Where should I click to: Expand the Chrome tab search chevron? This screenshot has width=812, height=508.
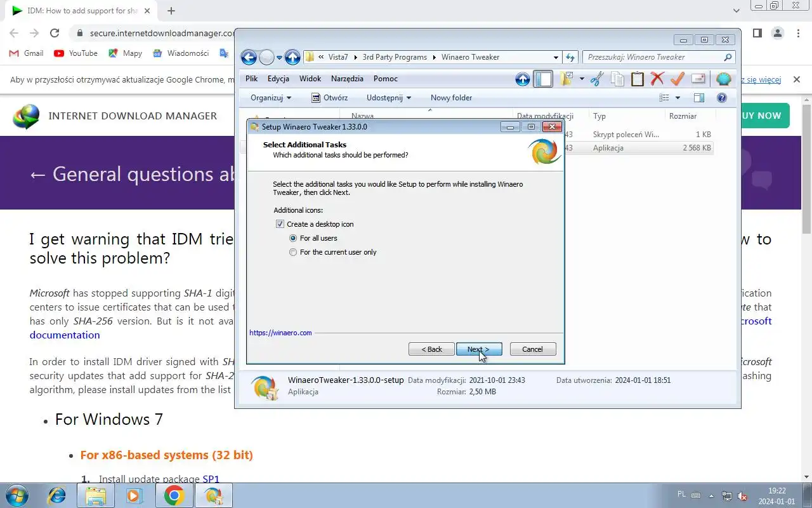736,11
